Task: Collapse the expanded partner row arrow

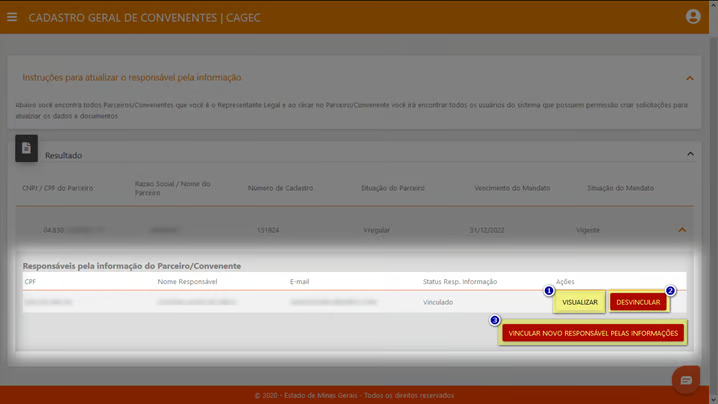Action: (x=682, y=230)
